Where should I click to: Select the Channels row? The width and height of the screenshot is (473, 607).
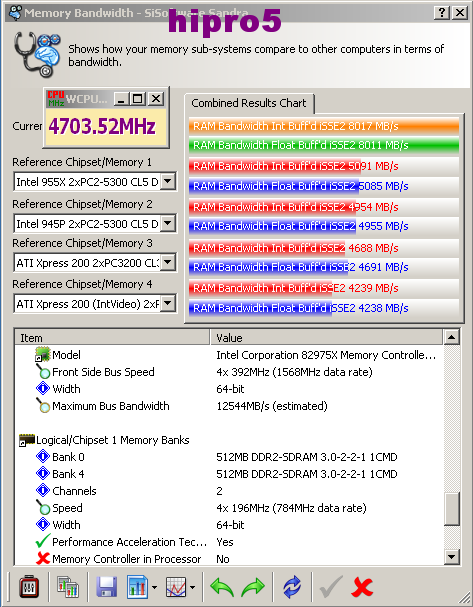click(228, 491)
